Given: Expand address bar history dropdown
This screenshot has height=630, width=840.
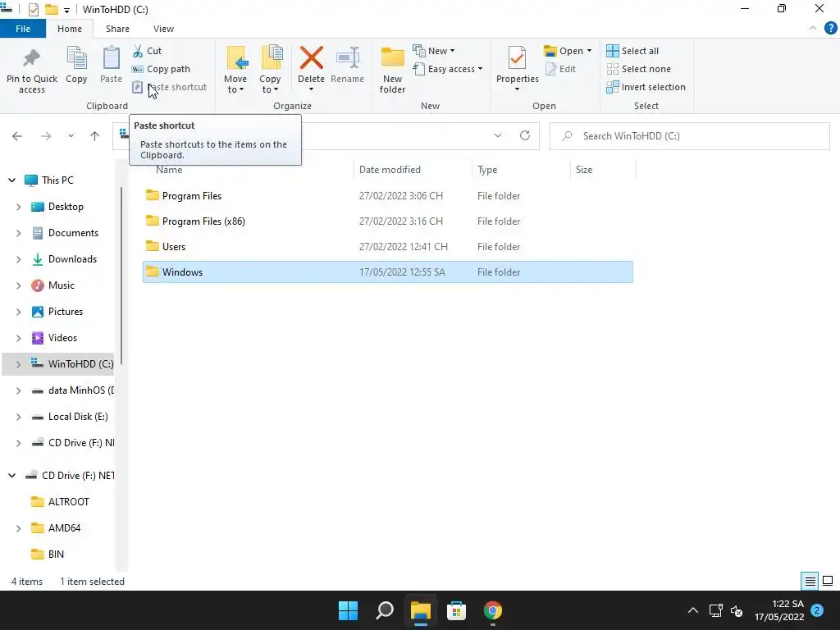Looking at the screenshot, I should tap(498, 135).
